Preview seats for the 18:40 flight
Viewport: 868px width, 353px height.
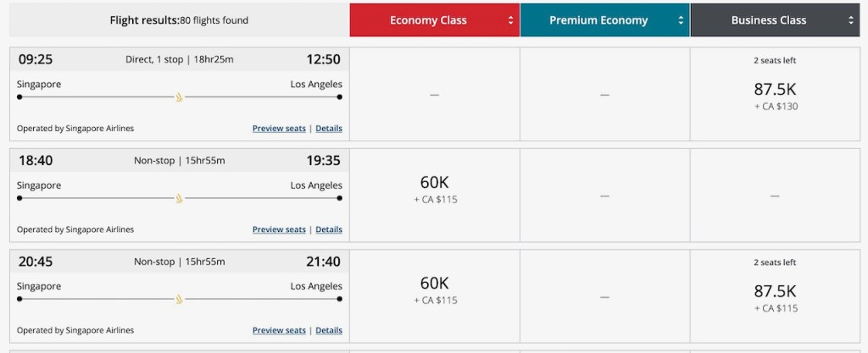click(x=279, y=229)
